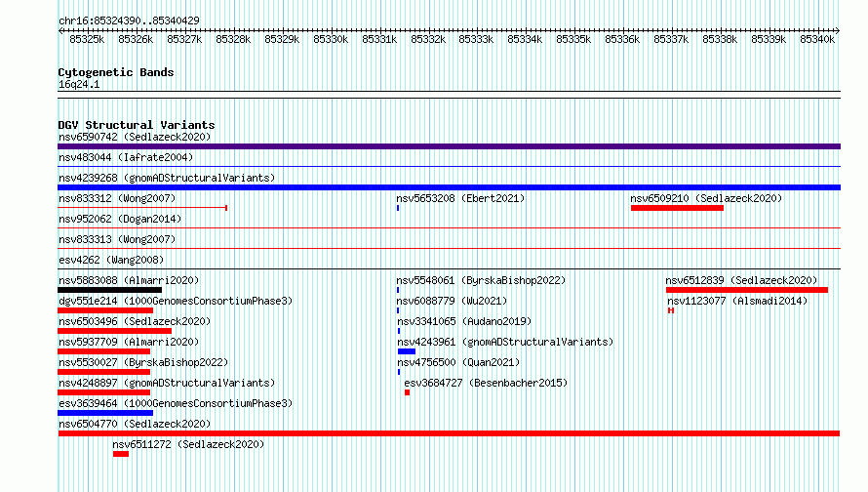Click the nsv6590742 (Sedlazeck2020) label
Image resolution: width=868 pixels, height=492 pixels.
click(x=135, y=137)
